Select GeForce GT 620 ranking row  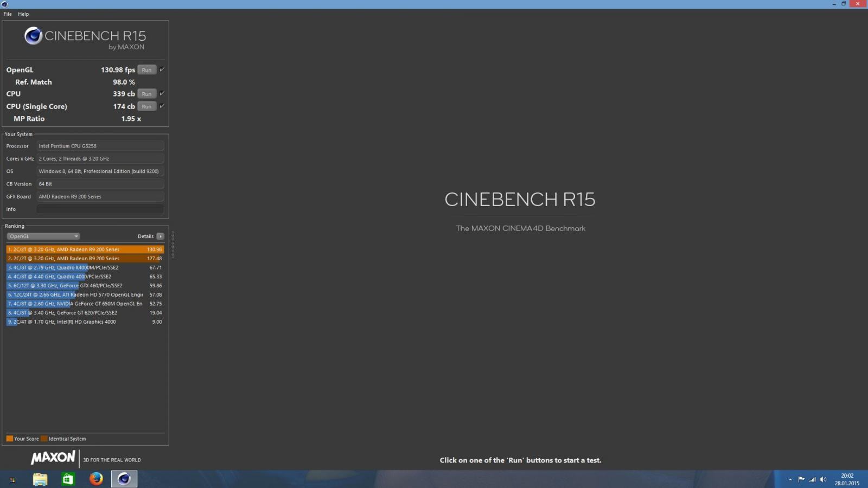85,313
